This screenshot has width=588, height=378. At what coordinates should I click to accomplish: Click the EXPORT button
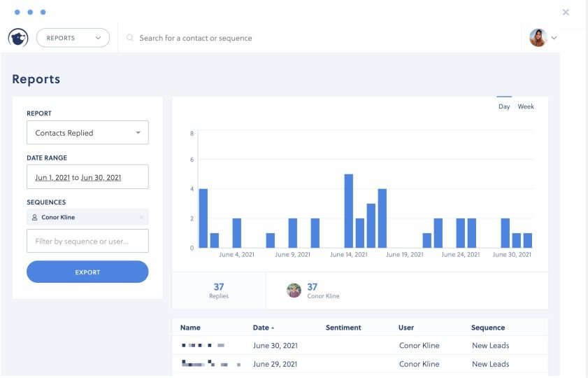pyautogui.click(x=88, y=272)
